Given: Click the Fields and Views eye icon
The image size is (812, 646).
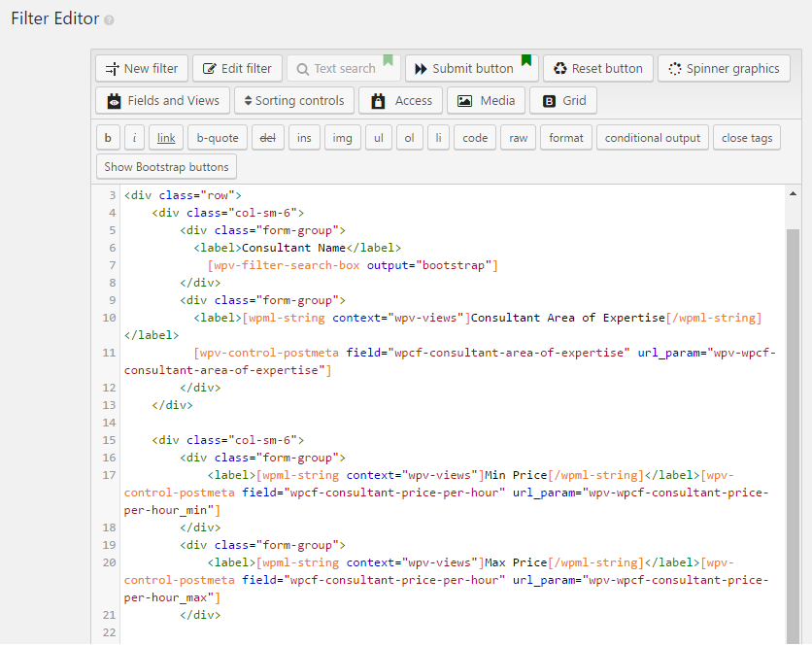Looking at the screenshot, I should [x=114, y=101].
